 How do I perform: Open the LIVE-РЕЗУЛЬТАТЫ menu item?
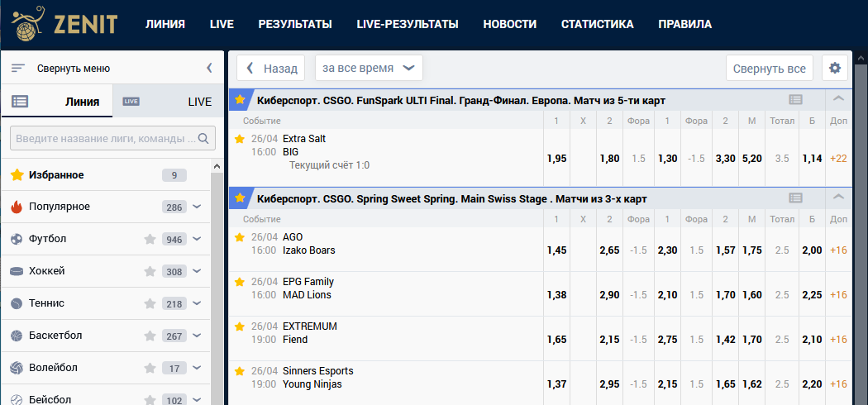[408, 24]
